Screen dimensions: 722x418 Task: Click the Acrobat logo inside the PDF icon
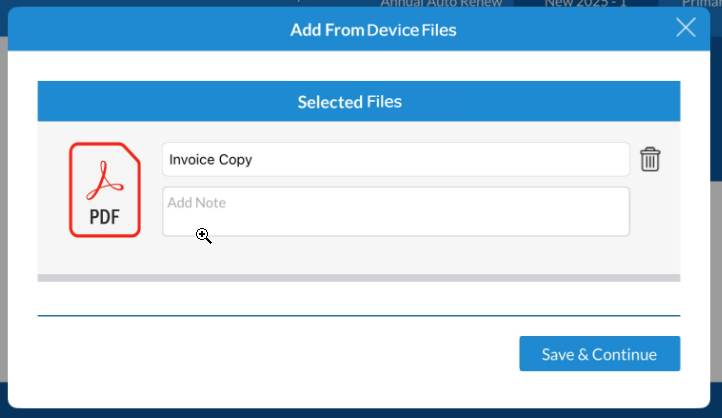pos(105,179)
